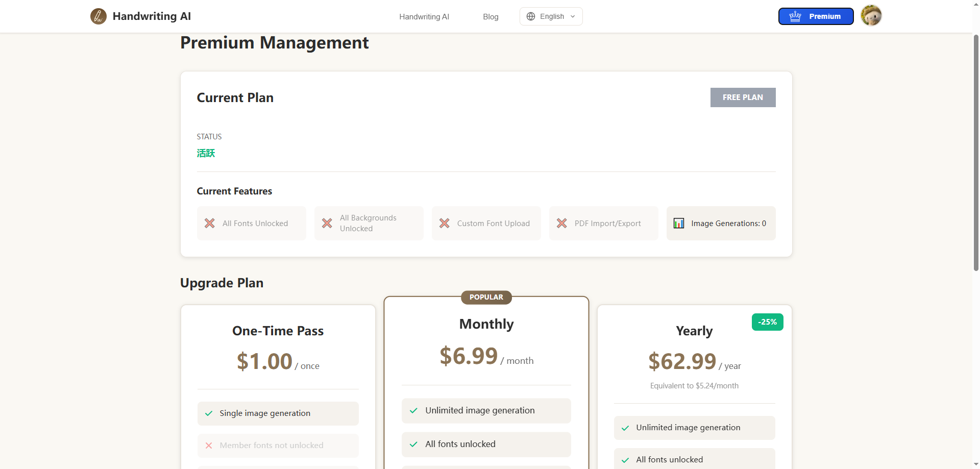Click the crown icon on Premium button
Screen dimensions: 980x469
(x=795, y=16)
